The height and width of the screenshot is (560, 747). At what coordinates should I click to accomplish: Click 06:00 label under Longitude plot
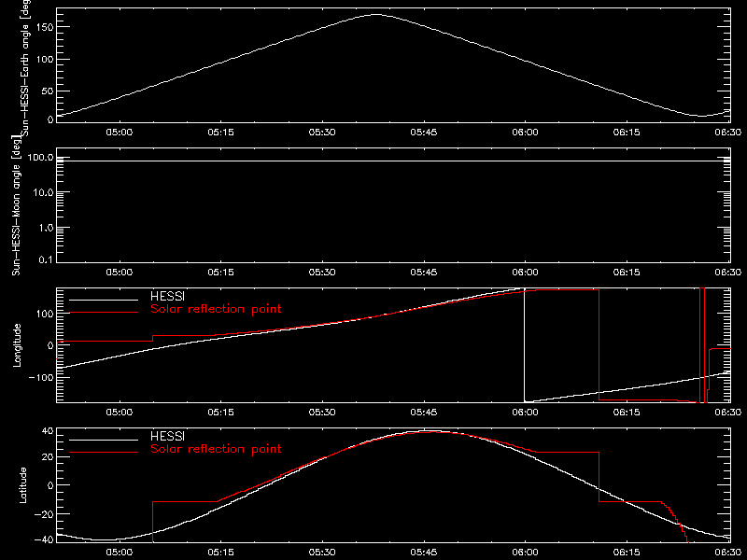point(525,413)
